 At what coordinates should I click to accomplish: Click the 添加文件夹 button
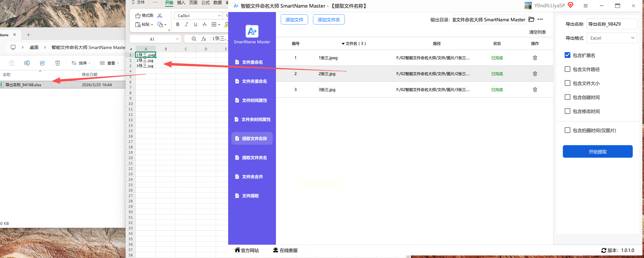click(329, 20)
